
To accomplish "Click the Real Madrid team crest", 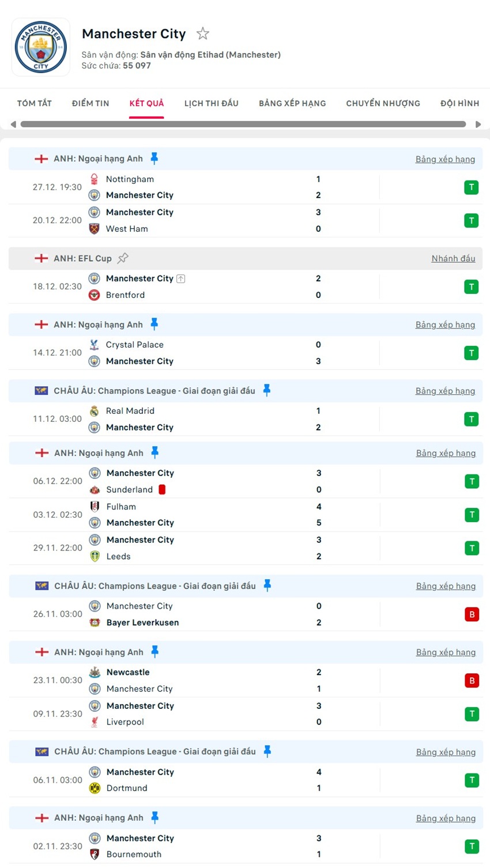I will point(95,411).
